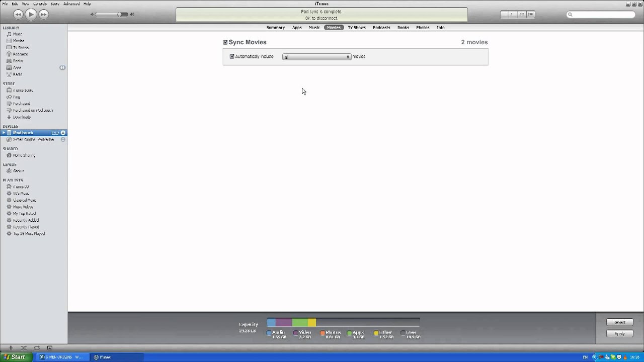This screenshot has width=644, height=362.
Task: Open the Controls menu
Action: 40,4
